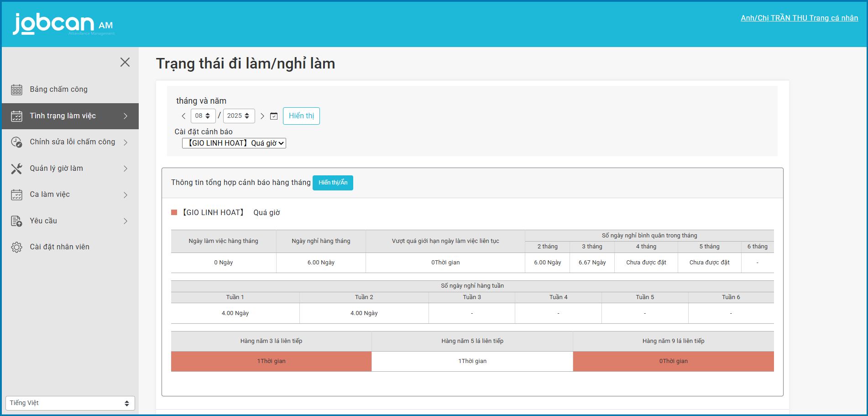Click the red GIO LINH HOAT color marker
Viewport: 868px width, 416px height.
174,212
